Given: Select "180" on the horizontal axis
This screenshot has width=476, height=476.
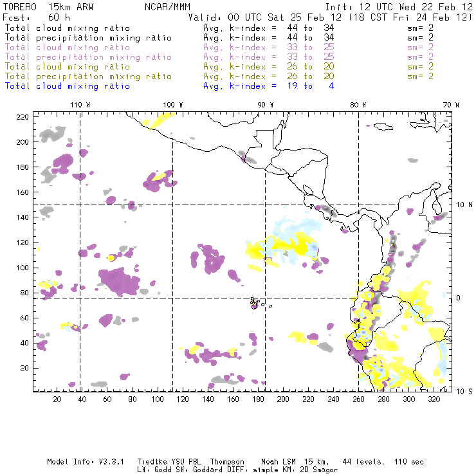Looking at the screenshot, I should (x=258, y=399).
